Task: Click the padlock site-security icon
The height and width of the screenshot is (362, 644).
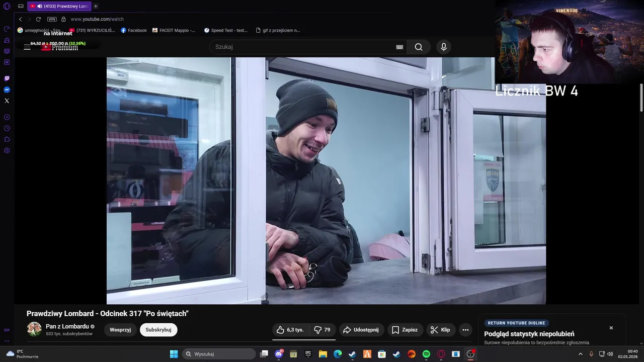Action: 63,19
